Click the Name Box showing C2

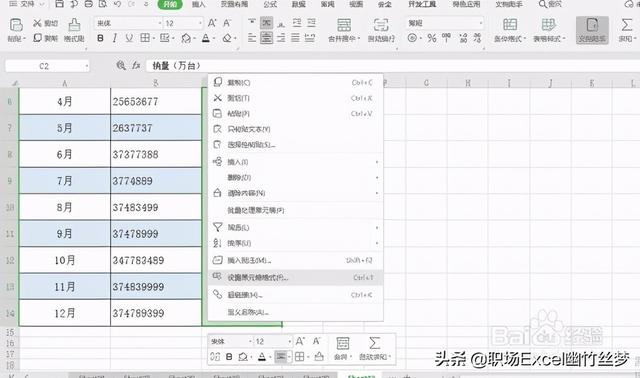pyautogui.click(x=47, y=66)
